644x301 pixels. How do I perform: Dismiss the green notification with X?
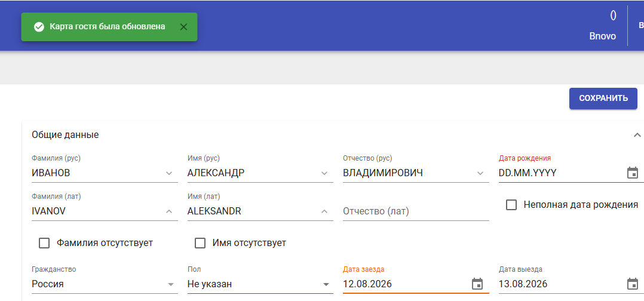pos(183,27)
